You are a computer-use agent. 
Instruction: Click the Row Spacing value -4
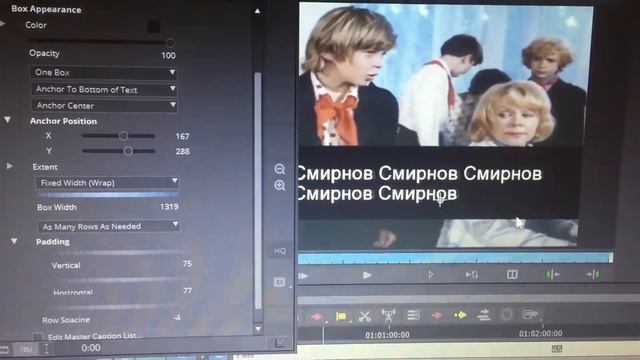tap(177, 318)
